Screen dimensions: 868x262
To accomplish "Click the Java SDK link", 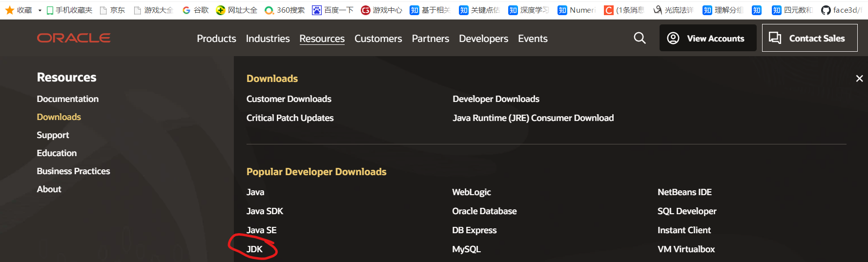I will coord(265,211).
